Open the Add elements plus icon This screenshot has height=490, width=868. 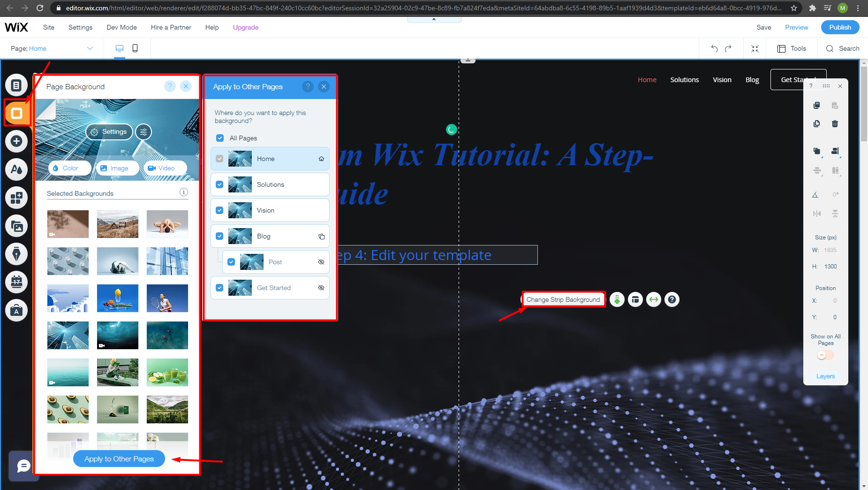pyautogui.click(x=16, y=141)
